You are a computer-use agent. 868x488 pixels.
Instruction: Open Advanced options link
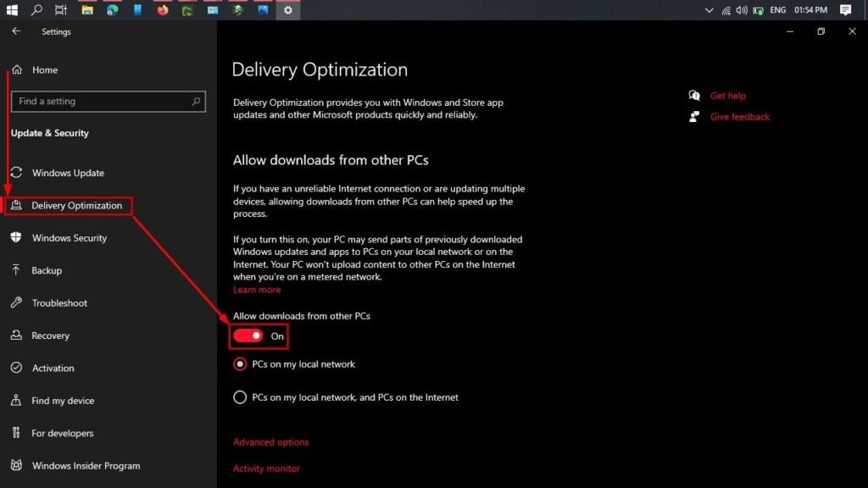click(x=270, y=442)
